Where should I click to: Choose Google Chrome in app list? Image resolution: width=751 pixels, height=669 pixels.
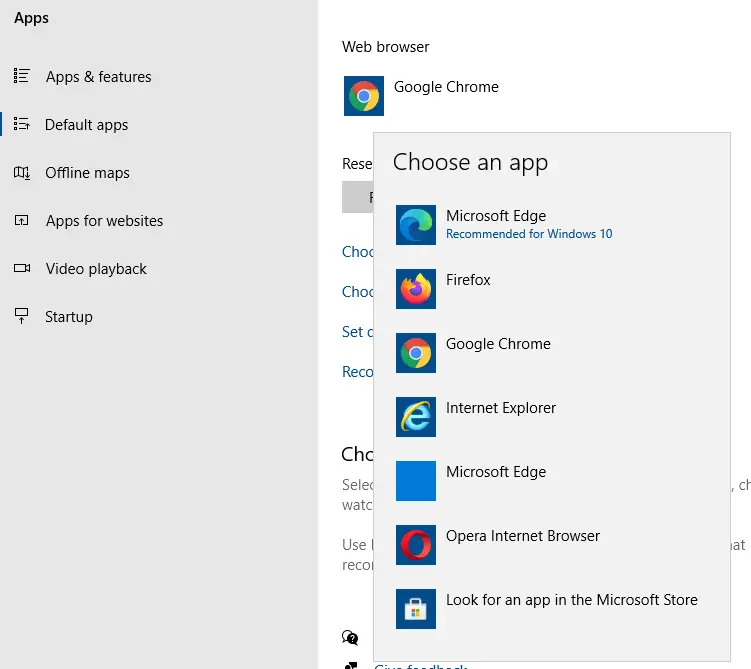pyautogui.click(x=552, y=353)
